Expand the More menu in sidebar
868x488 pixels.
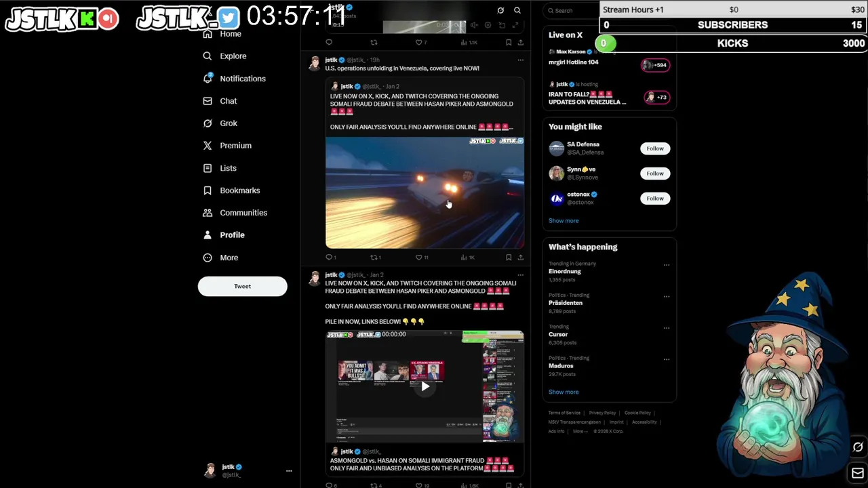point(220,258)
